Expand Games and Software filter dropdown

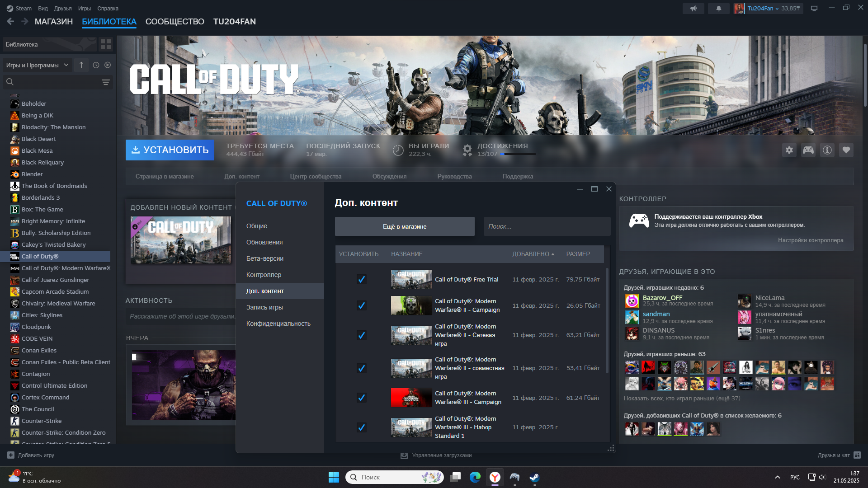point(37,65)
